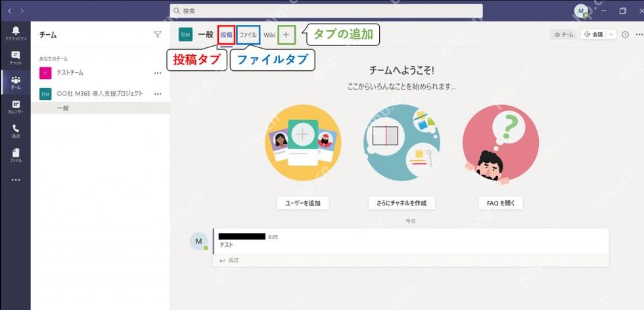Add a new tab with plus icon
This screenshot has width=644, height=310.
(287, 35)
